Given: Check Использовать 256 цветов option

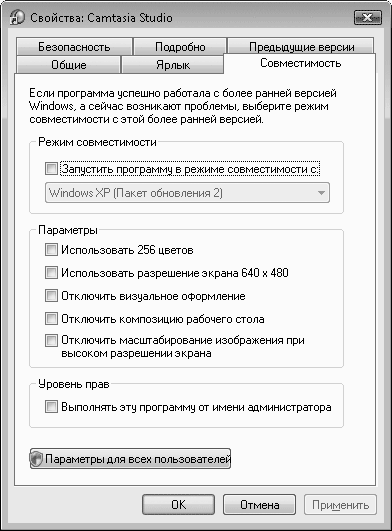Looking at the screenshot, I should click(x=51, y=250).
